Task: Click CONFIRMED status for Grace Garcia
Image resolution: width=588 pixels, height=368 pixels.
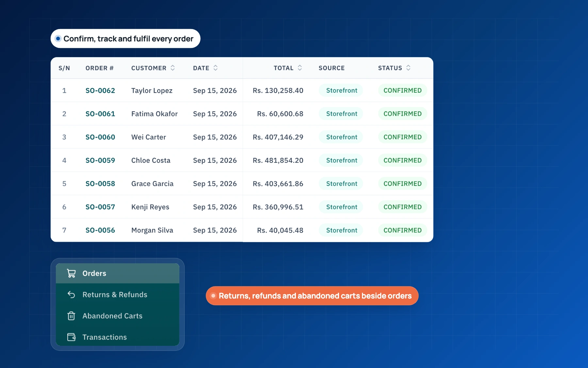Action: click(x=402, y=184)
